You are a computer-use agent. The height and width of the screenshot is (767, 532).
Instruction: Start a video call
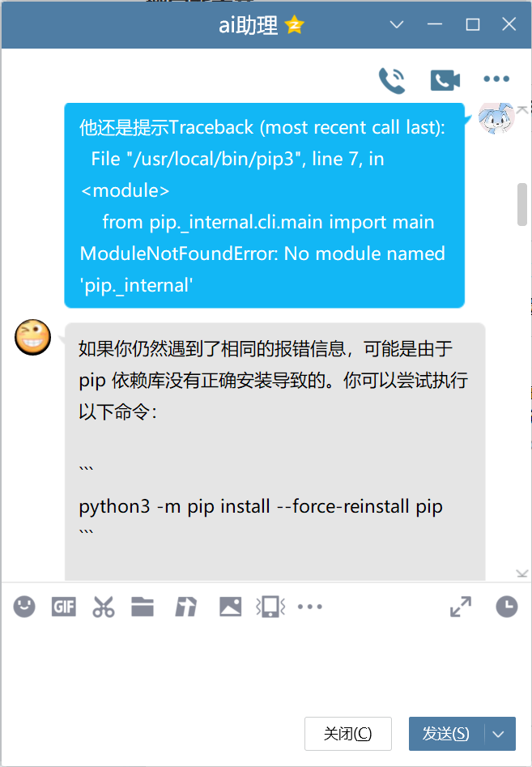click(x=445, y=80)
